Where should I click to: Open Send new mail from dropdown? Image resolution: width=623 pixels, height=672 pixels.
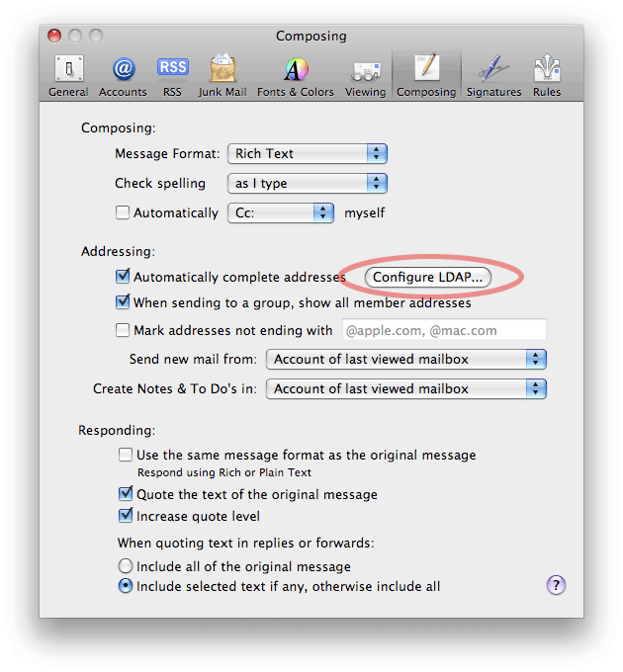405,359
